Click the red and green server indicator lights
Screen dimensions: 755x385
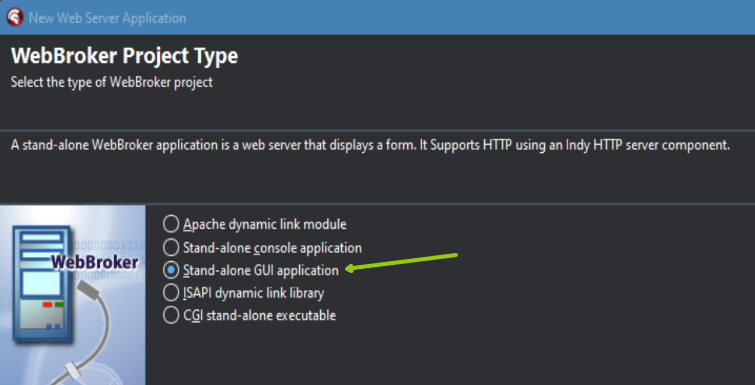pos(53,305)
